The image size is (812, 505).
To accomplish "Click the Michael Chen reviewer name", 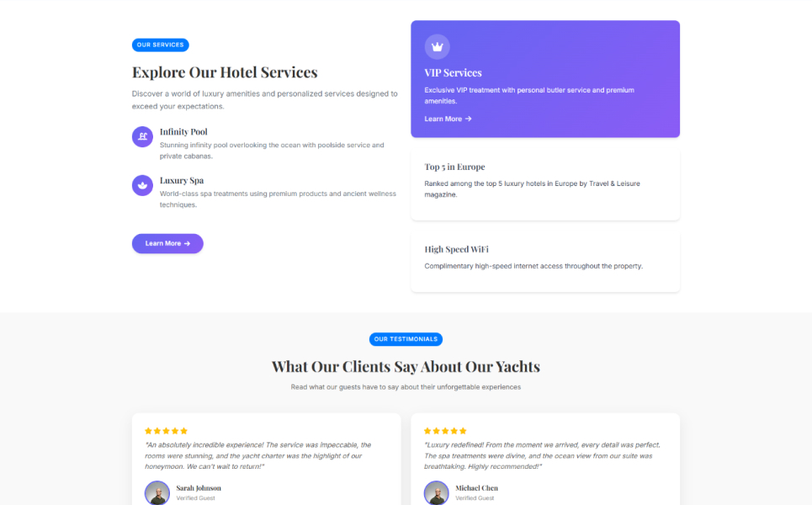I will 476,488.
